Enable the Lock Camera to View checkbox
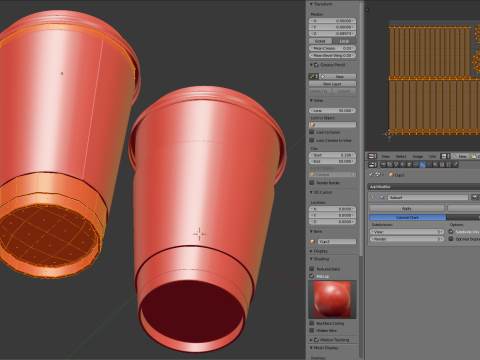The image size is (480, 360). 312,140
